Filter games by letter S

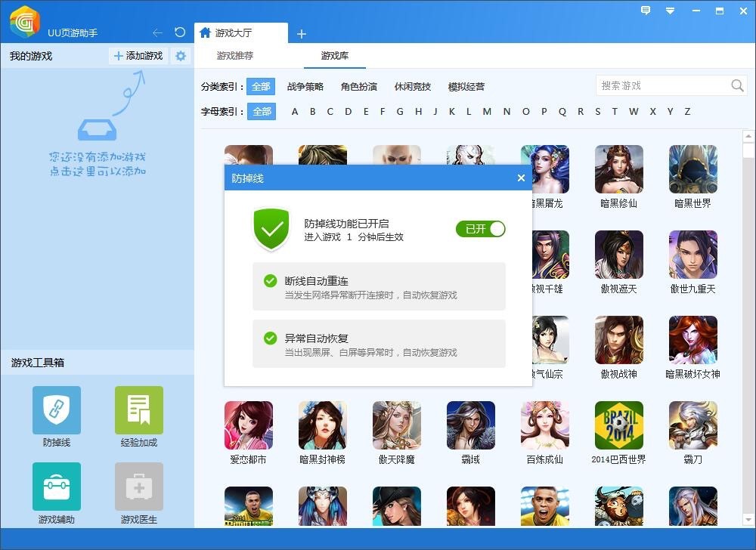597,112
